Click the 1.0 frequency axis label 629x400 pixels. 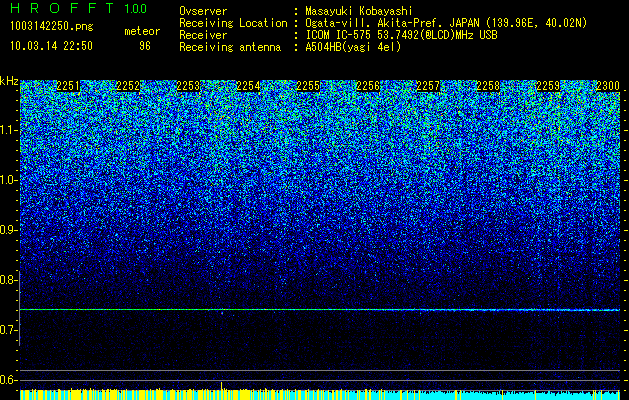tap(8, 180)
